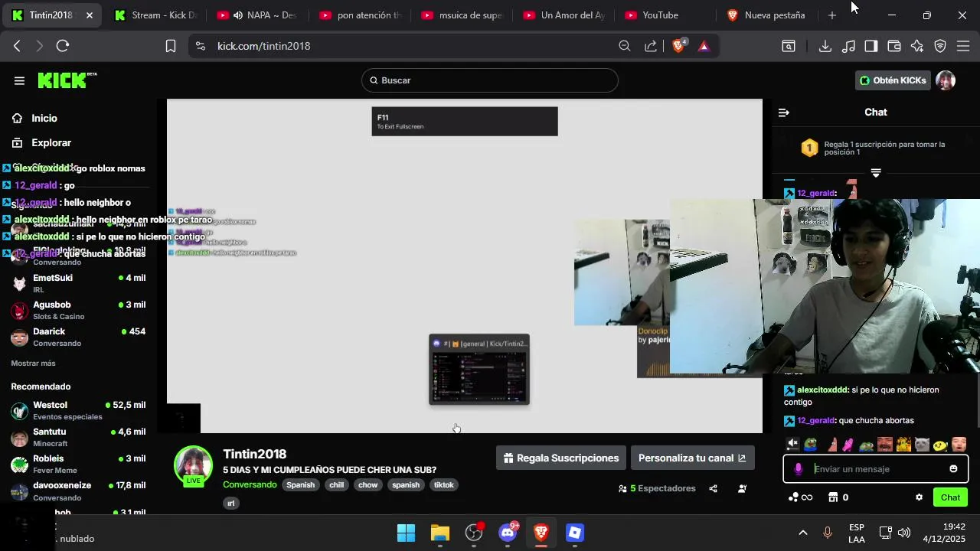980x551 pixels.
Task: Go back in browser history
Action: tap(17, 46)
